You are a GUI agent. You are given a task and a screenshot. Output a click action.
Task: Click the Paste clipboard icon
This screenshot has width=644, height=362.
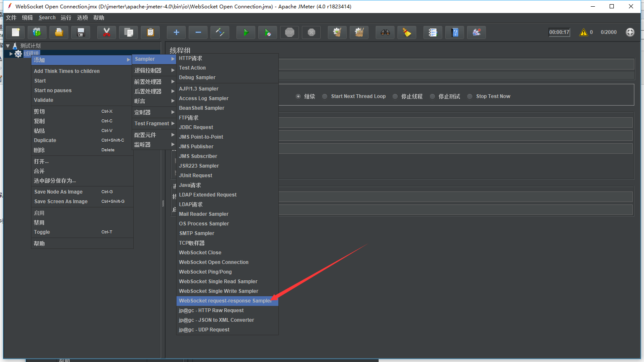click(x=151, y=32)
